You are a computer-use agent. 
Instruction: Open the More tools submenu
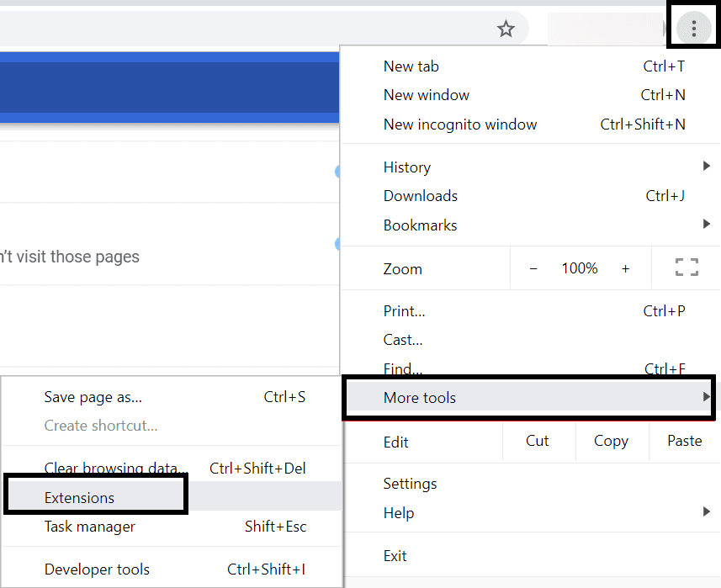(529, 398)
